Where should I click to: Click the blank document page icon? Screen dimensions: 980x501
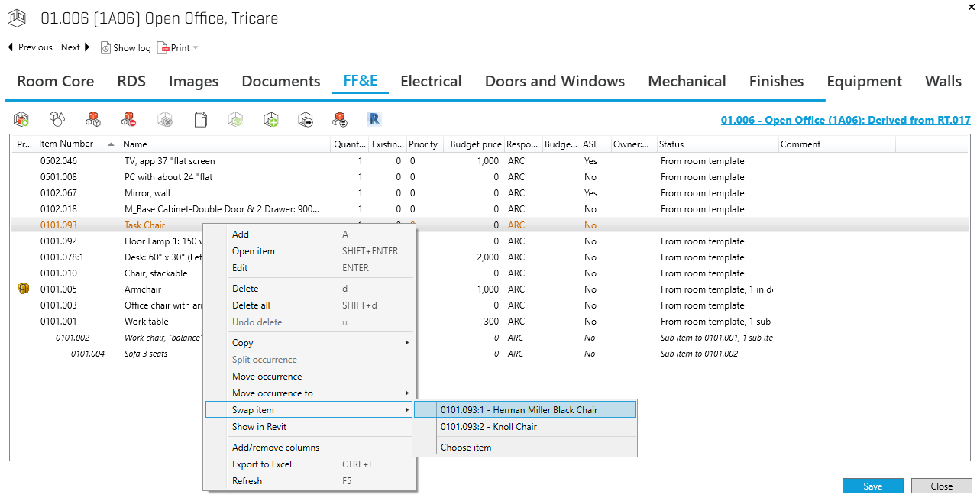[x=200, y=119]
